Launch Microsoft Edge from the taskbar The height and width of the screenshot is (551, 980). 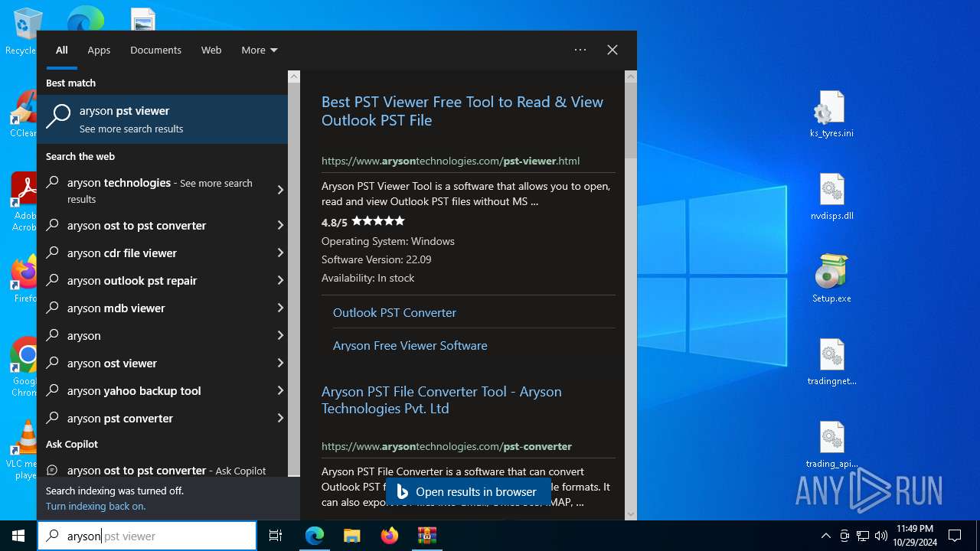tap(315, 536)
